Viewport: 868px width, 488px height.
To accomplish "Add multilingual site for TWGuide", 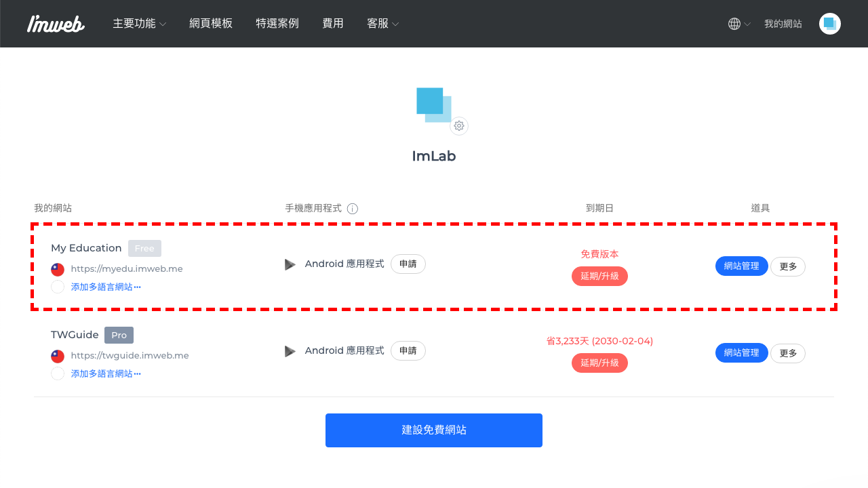I will [x=106, y=373].
